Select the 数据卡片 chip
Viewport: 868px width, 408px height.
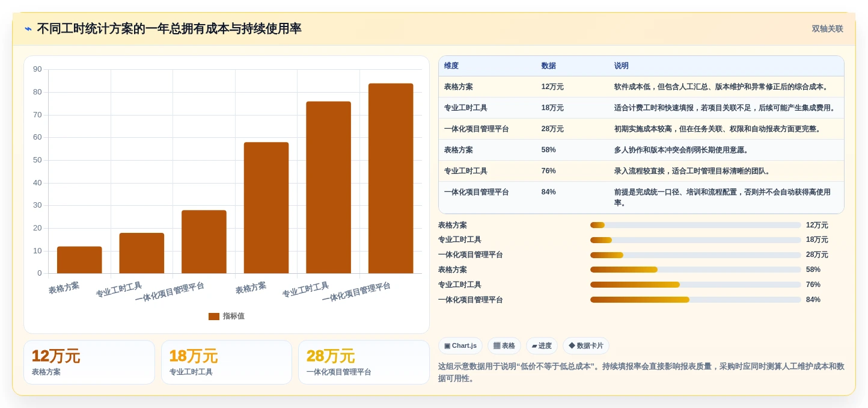coord(586,346)
